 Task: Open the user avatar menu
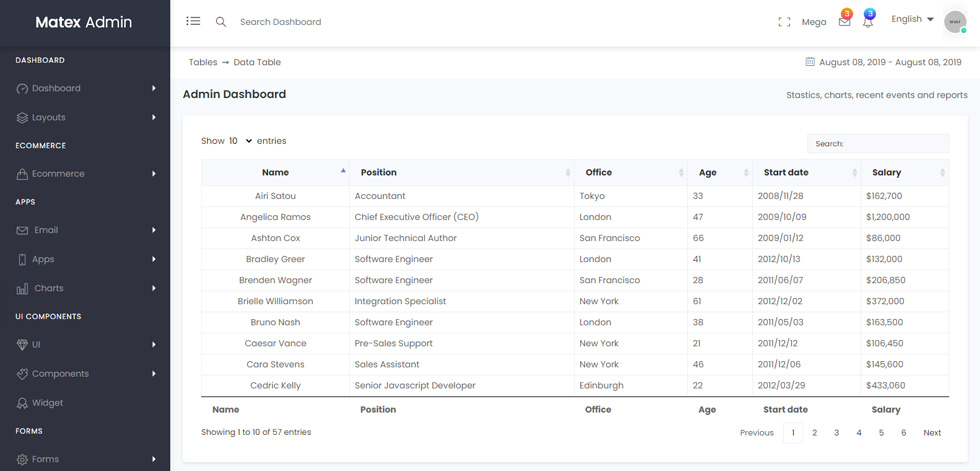tap(955, 22)
